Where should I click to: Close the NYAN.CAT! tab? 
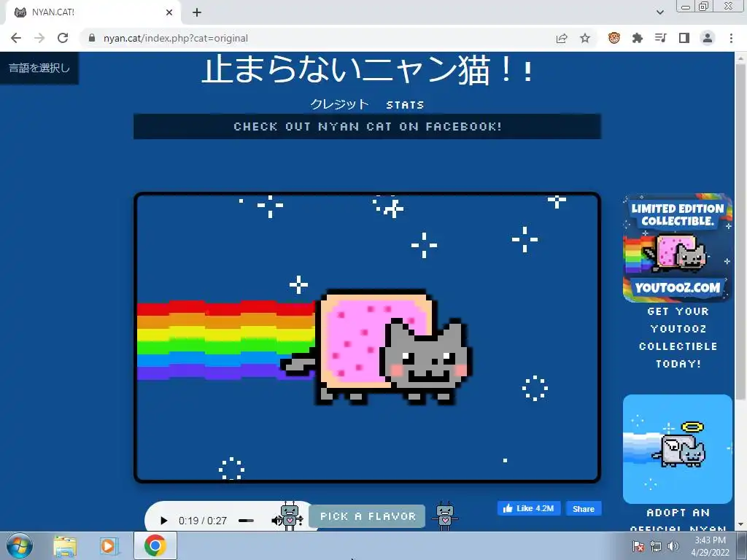(x=169, y=12)
